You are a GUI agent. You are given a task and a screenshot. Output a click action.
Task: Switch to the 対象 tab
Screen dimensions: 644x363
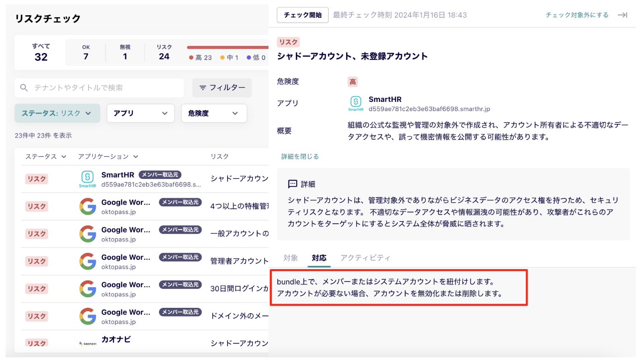(290, 258)
